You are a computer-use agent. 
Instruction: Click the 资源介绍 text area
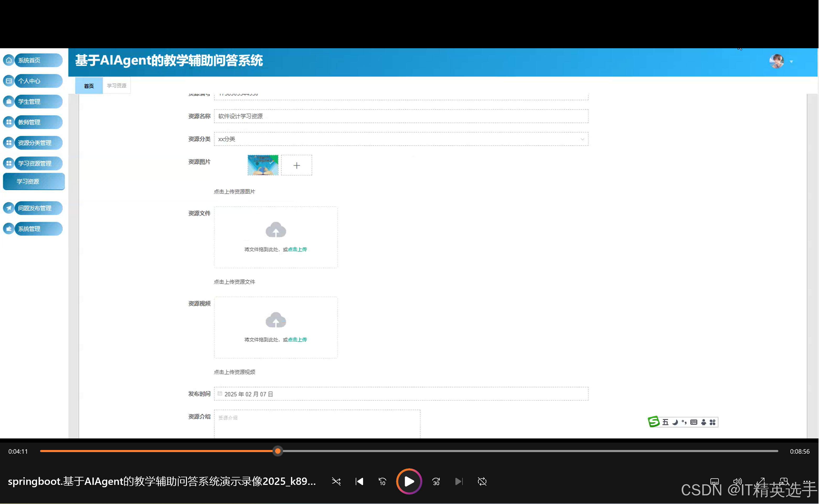point(317,424)
